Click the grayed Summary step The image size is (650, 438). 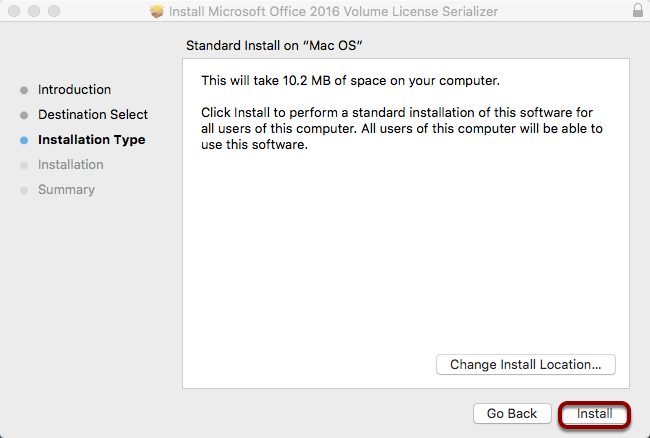click(66, 189)
